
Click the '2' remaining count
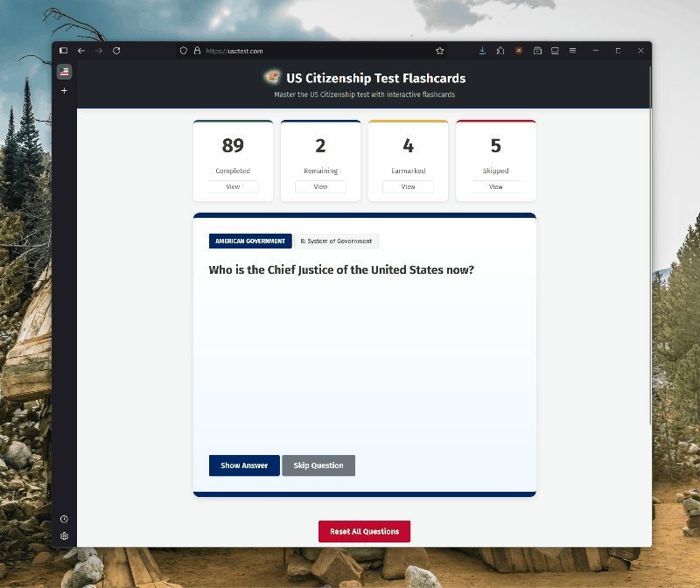(320, 145)
